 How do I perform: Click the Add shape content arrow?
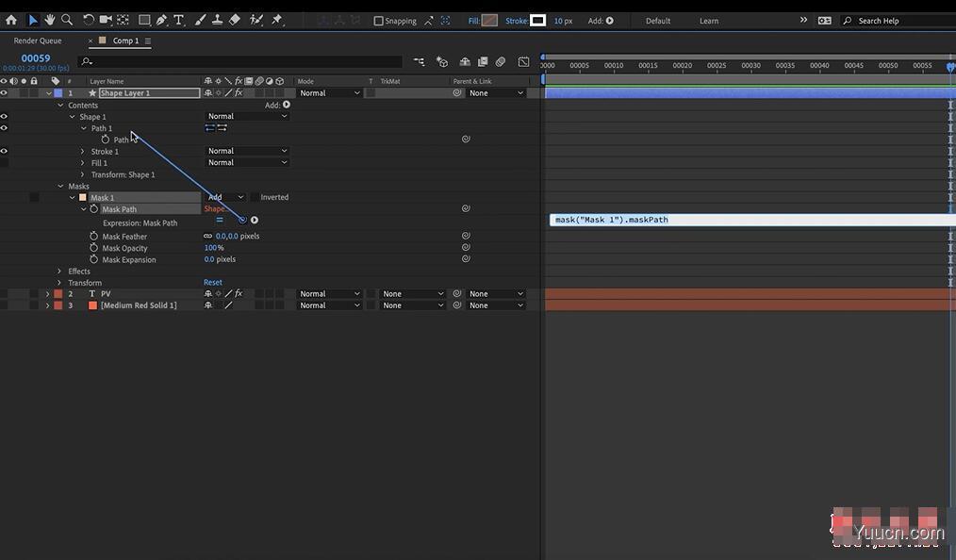[287, 105]
